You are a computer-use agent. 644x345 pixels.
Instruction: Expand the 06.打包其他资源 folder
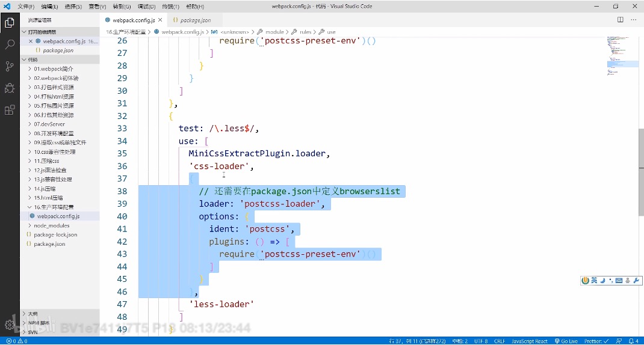click(x=60, y=115)
